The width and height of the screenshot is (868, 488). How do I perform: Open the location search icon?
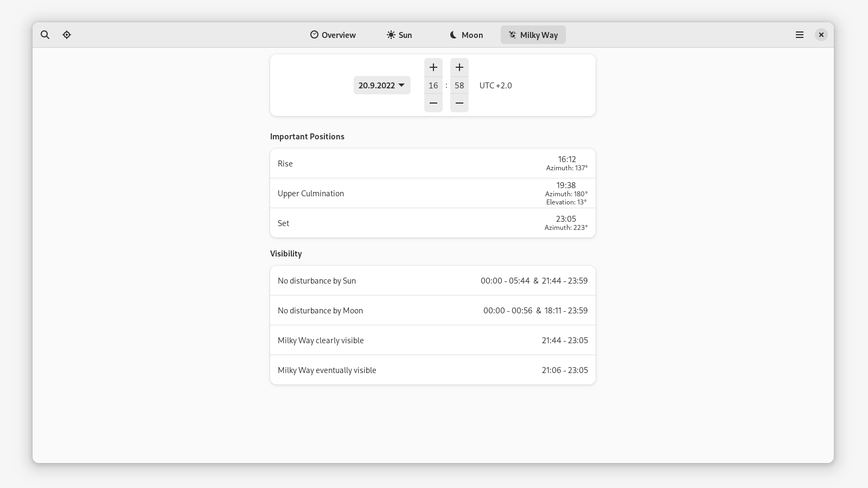pos(45,35)
